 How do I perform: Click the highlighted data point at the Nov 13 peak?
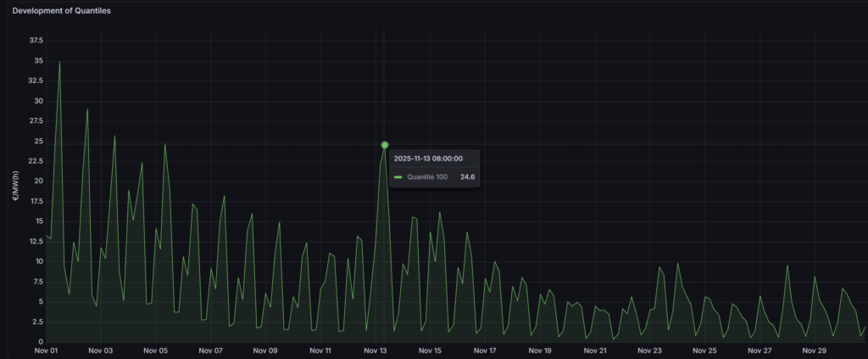pyautogui.click(x=385, y=145)
